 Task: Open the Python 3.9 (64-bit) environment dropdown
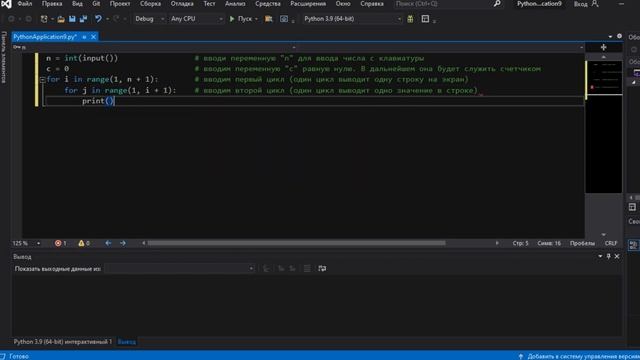pos(352,19)
